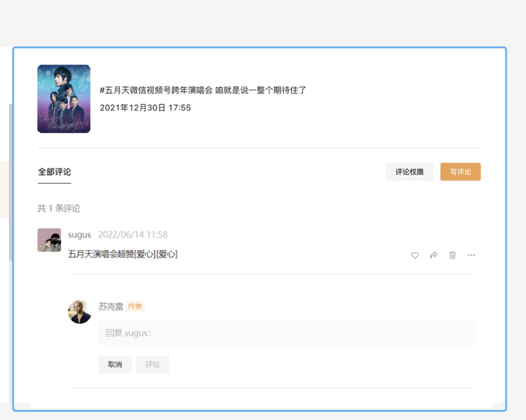Like sugus's comment using the heart icon
Image resolution: width=526 pixels, height=420 pixels.
coord(415,255)
